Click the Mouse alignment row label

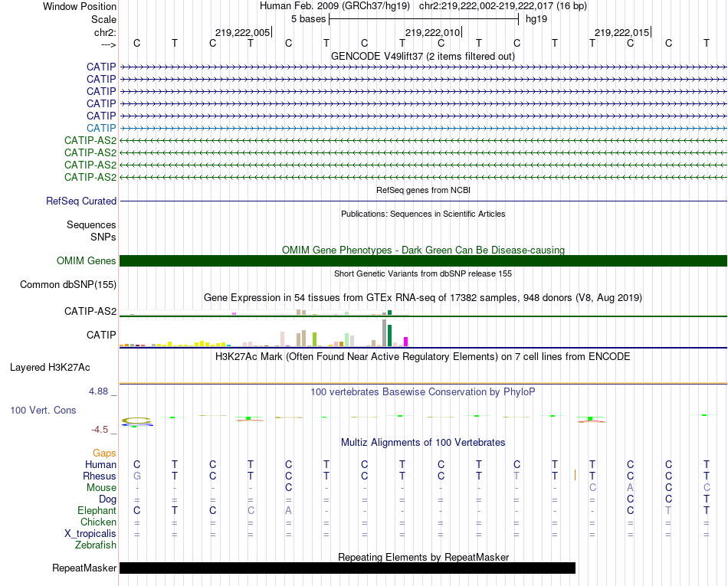(x=101, y=488)
